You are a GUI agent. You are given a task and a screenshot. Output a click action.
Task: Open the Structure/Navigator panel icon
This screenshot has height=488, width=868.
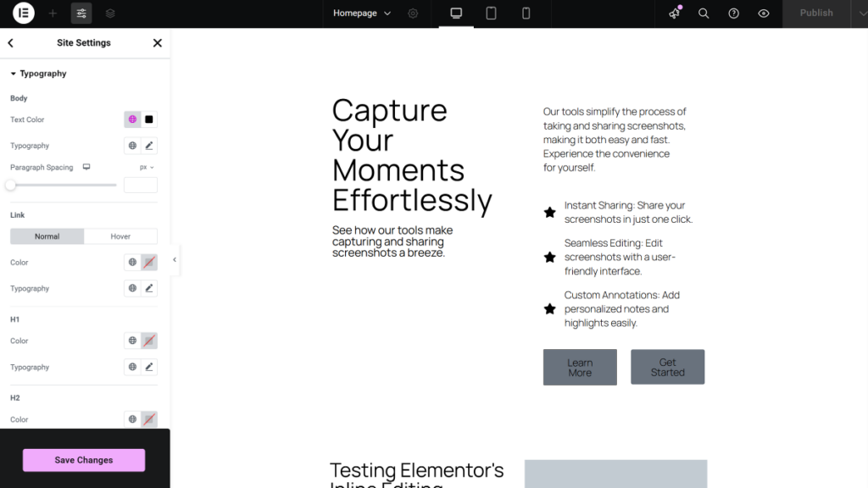(x=109, y=13)
